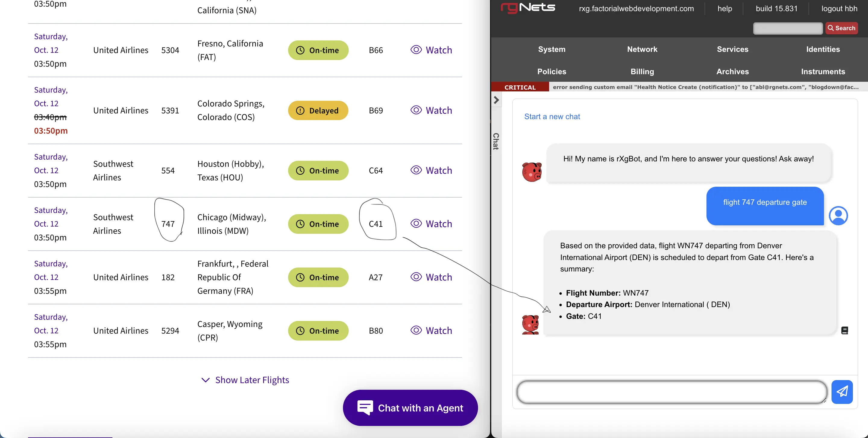This screenshot has width=868, height=438.
Task: Open the Instruments menu
Action: tap(823, 71)
